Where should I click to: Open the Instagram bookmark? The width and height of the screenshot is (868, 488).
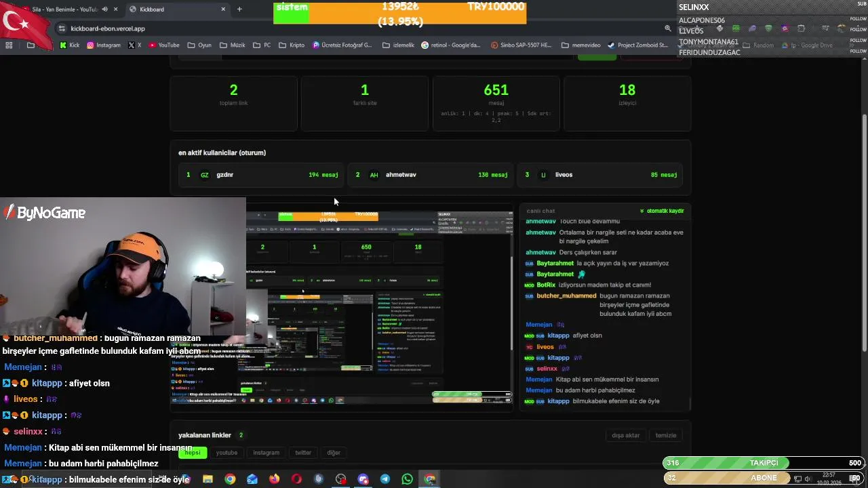(104, 45)
